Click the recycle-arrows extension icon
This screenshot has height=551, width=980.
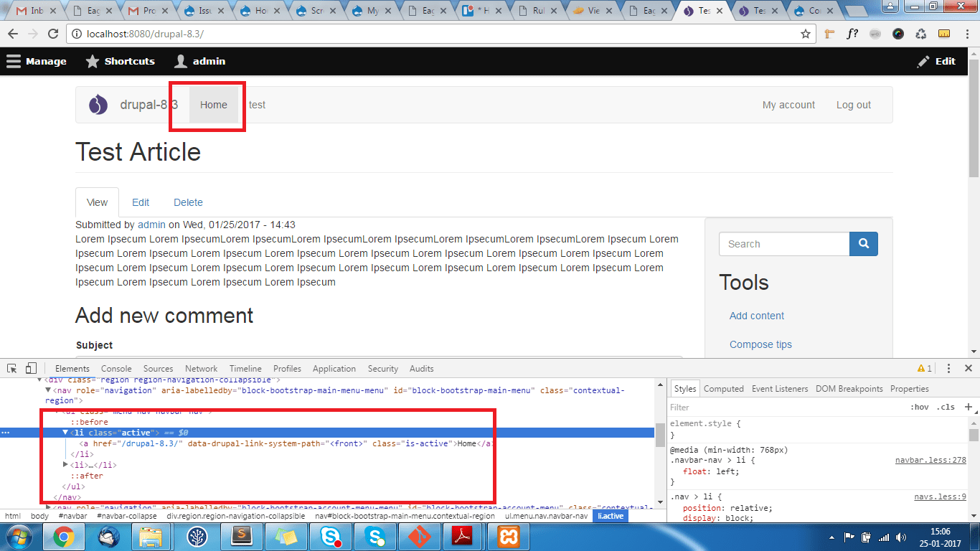[x=920, y=34]
